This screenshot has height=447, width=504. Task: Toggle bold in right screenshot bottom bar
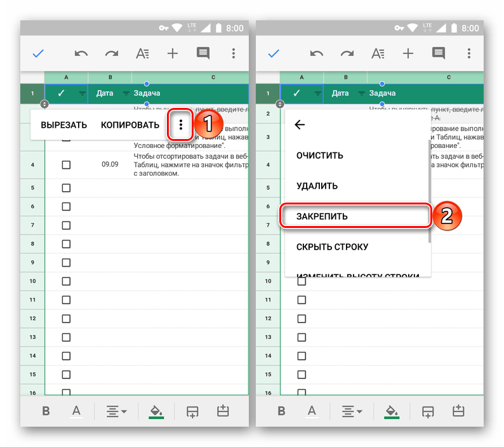pyautogui.click(x=282, y=411)
